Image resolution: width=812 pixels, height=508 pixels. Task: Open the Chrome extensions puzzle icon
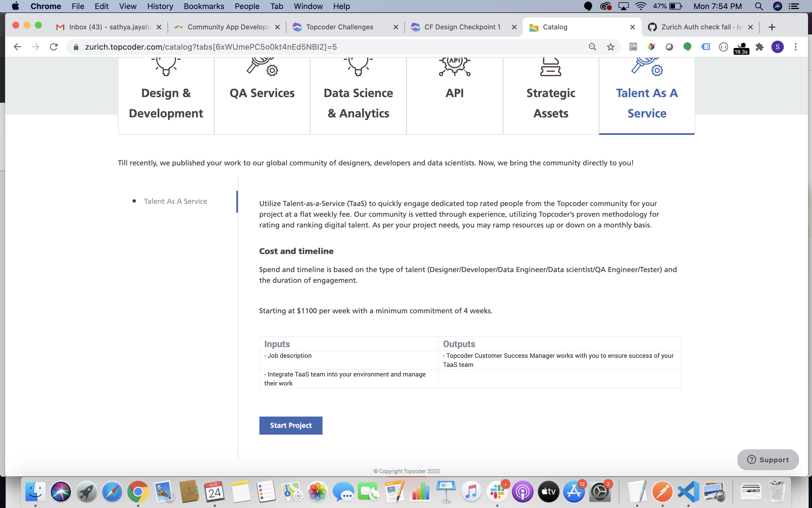pos(760,47)
